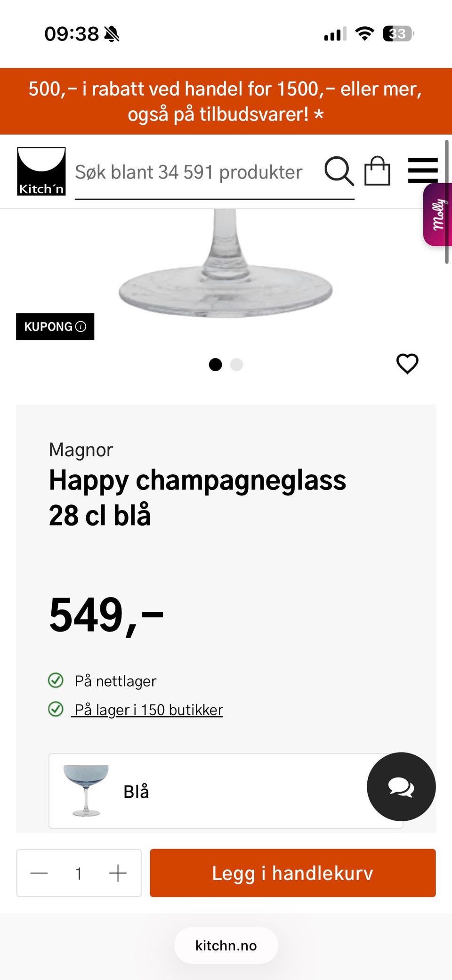This screenshot has height=980, width=452.
Task: Open the hamburger menu
Action: coord(423,170)
